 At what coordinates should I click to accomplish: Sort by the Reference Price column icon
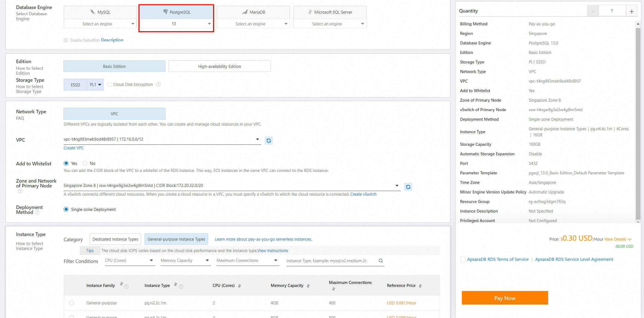[x=420, y=286]
